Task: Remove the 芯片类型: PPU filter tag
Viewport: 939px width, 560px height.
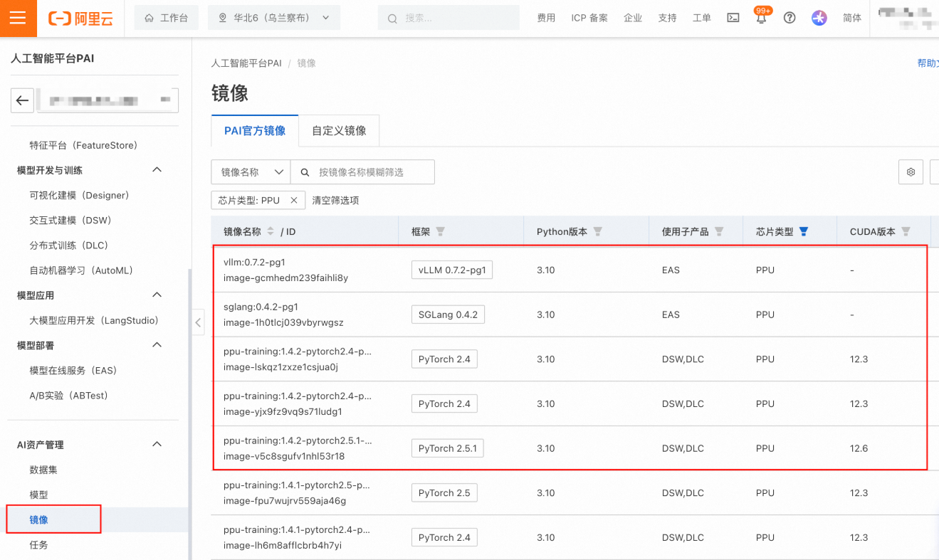Action: coord(294,201)
